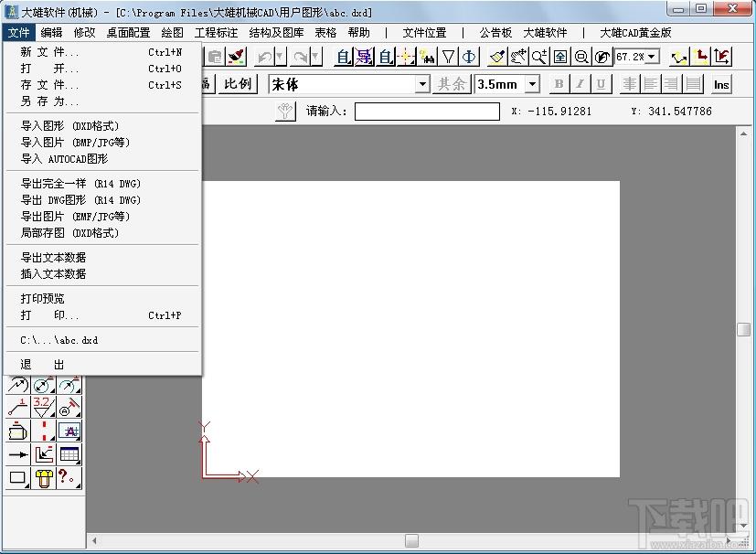The height and width of the screenshot is (554, 756).
Task: Select 导入 AUTOCAD图形 menu entry
Action: (102, 159)
